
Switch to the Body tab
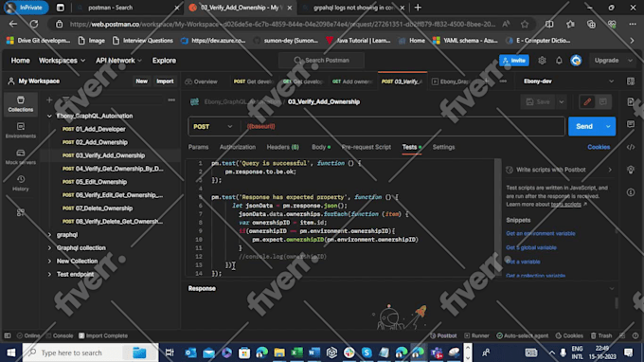pos(321,147)
